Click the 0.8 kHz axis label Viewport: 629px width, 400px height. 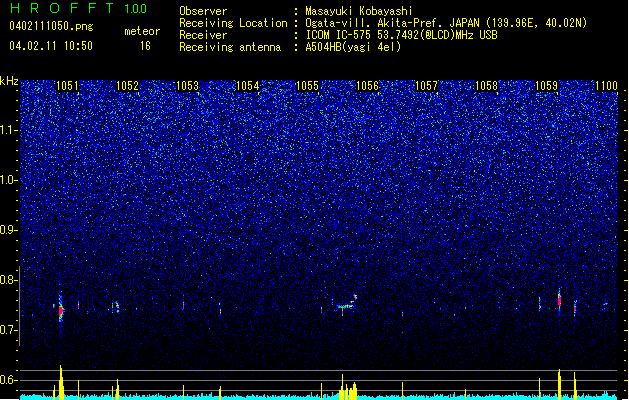tap(9, 280)
